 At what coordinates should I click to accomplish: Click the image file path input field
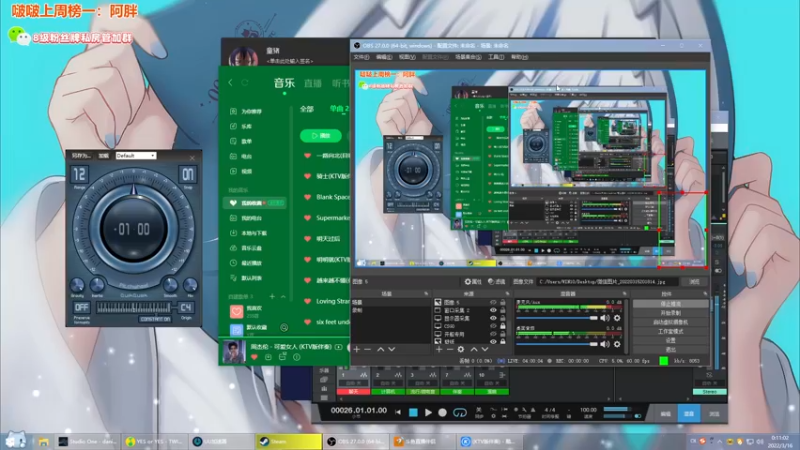[608, 282]
